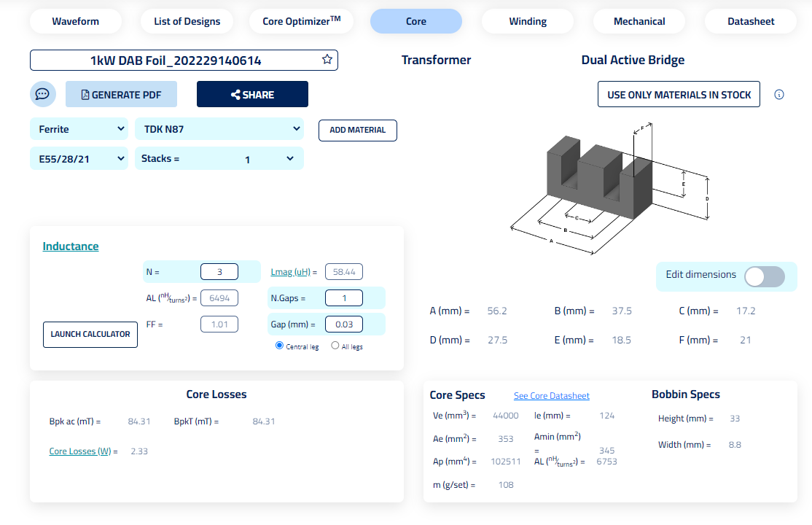Image resolution: width=812 pixels, height=525 pixels.
Task: Click the Lmag value field 58.44
Action: [x=344, y=271]
